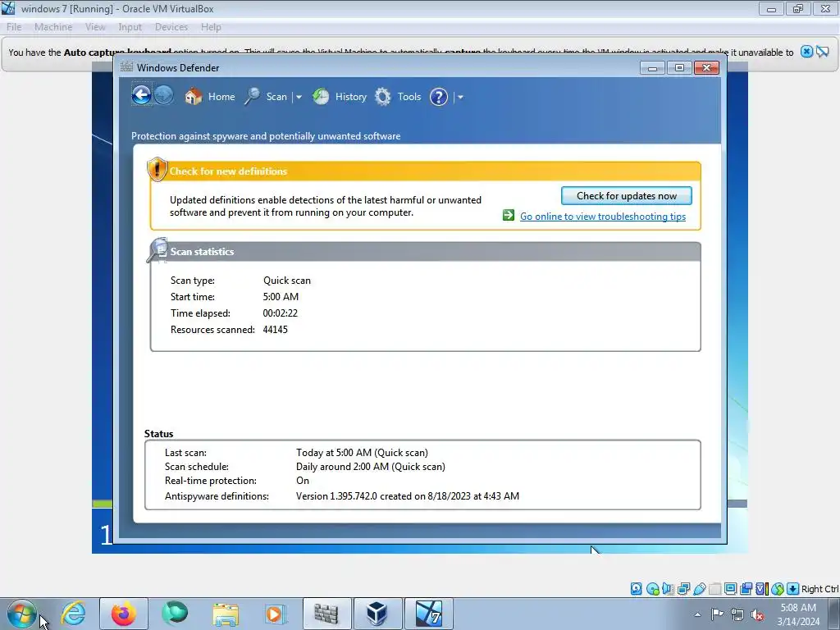This screenshot has width=840, height=630.
Task: Click the warning shield icon
Action: 157,169
